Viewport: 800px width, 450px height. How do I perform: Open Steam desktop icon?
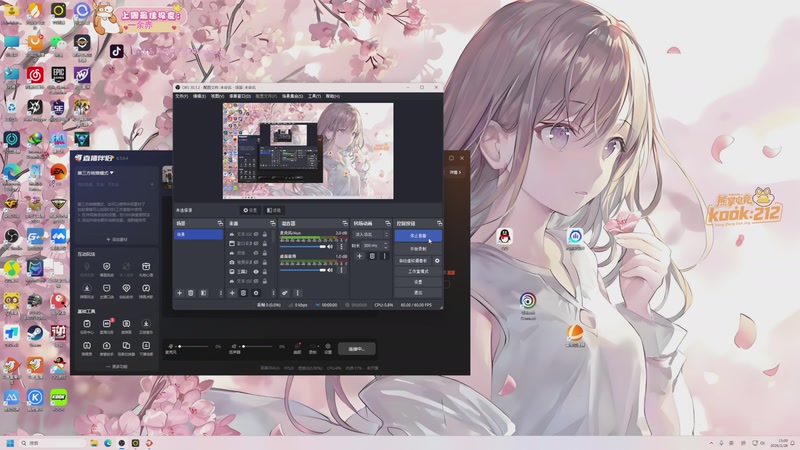coord(35,334)
